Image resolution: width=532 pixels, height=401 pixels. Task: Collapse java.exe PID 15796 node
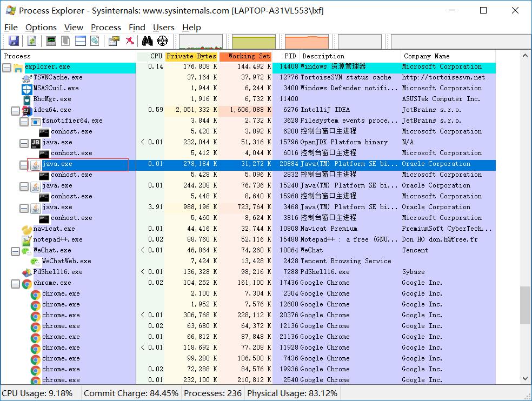click(24, 144)
